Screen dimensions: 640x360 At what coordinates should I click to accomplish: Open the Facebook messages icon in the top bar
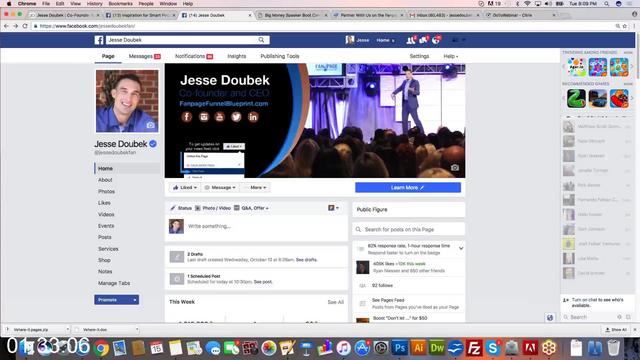[423, 40]
